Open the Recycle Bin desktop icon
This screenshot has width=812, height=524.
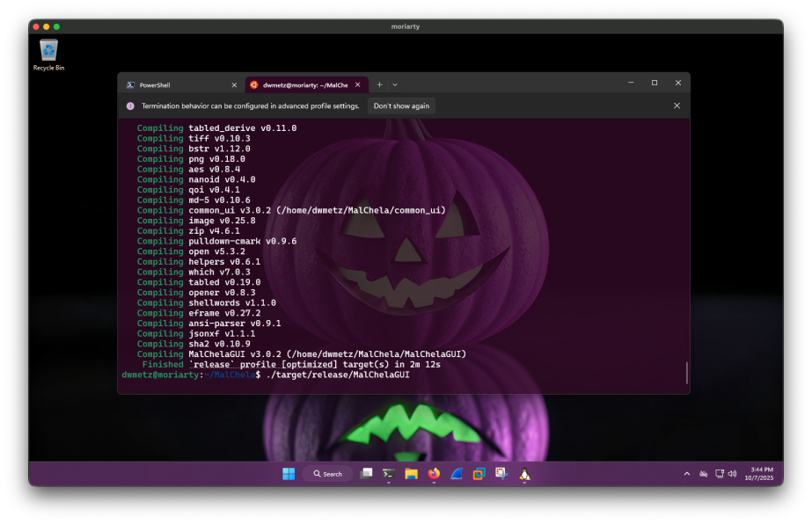(49, 53)
